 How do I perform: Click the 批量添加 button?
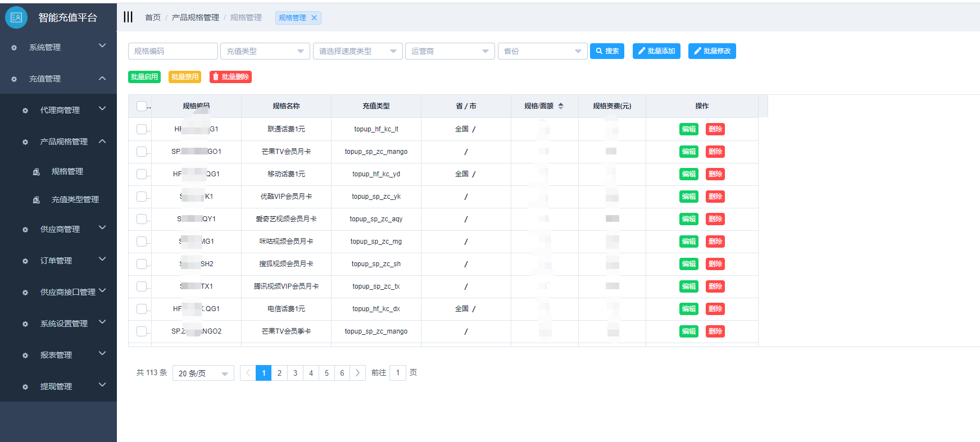[x=656, y=51]
